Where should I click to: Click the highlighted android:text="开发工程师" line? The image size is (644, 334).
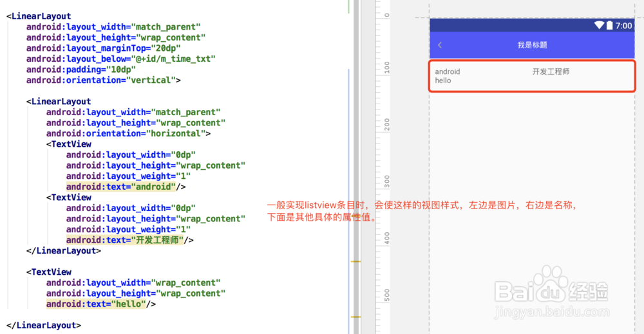pos(130,240)
